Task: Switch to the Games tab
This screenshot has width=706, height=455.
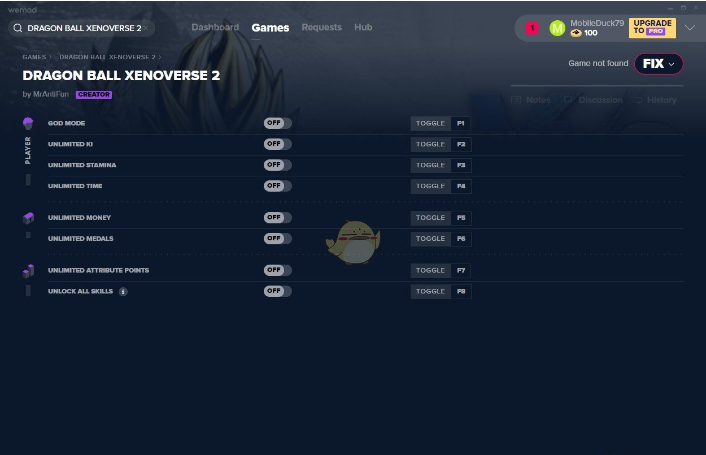Action: pos(270,28)
